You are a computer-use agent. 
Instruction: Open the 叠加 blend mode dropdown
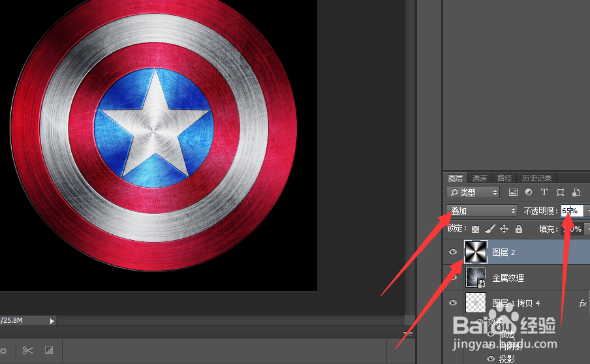[x=482, y=211]
